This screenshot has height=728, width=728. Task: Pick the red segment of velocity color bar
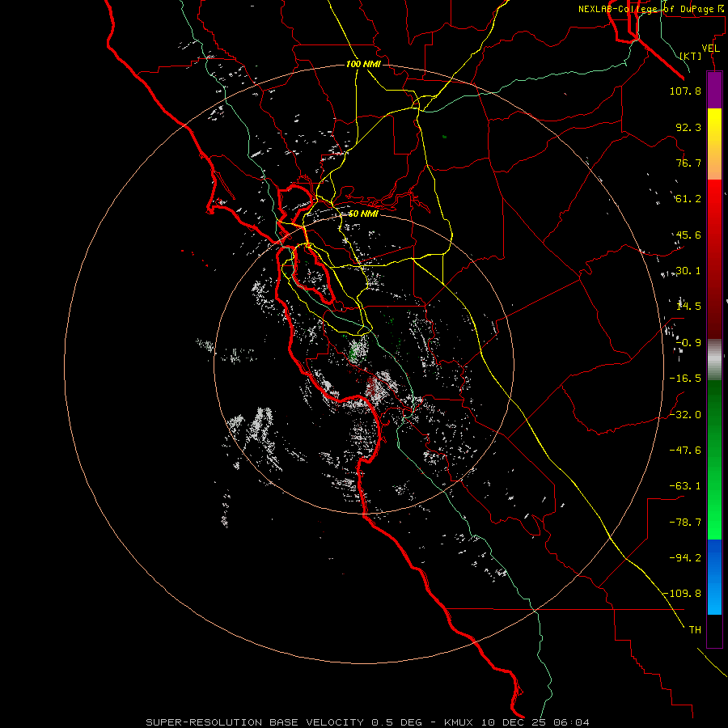pos(714,259)
